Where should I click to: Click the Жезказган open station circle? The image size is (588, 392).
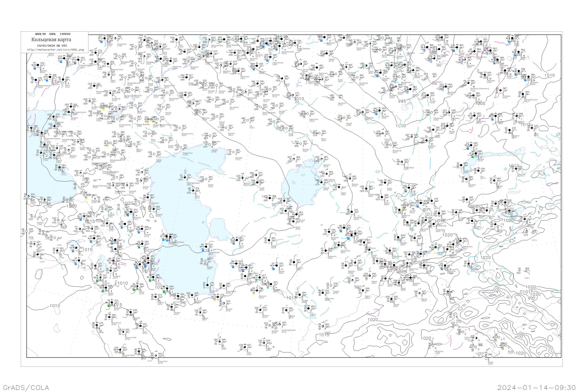pos(390,145)
